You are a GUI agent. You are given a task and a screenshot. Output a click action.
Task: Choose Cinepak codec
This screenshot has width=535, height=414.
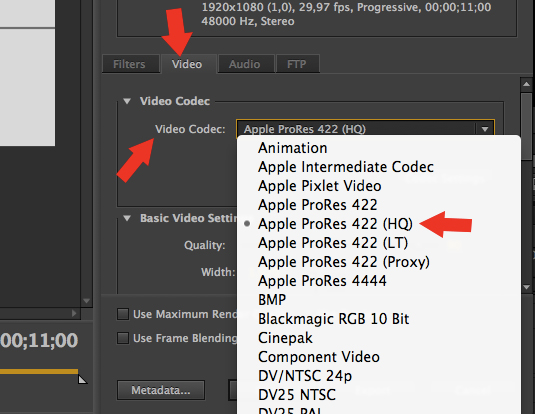click(379, 338)
